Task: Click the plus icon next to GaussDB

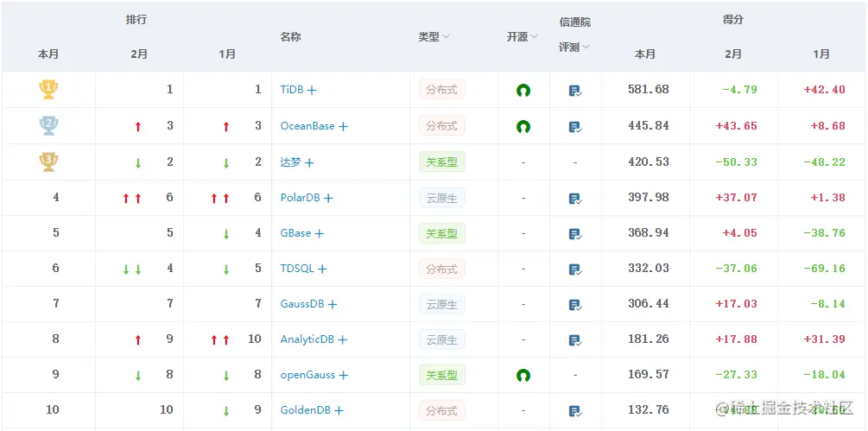Action: click(333, 304)
